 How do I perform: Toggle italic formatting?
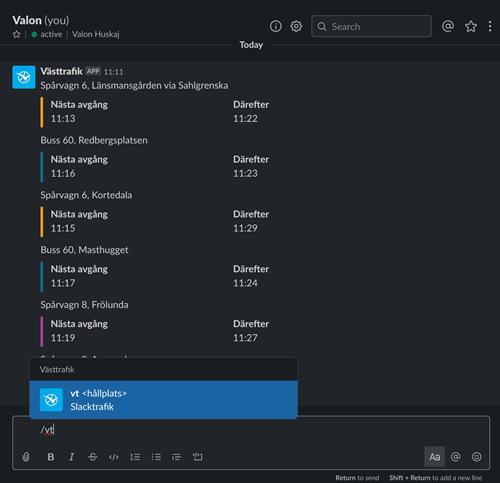pyautogui.click(x=71, y=457)
